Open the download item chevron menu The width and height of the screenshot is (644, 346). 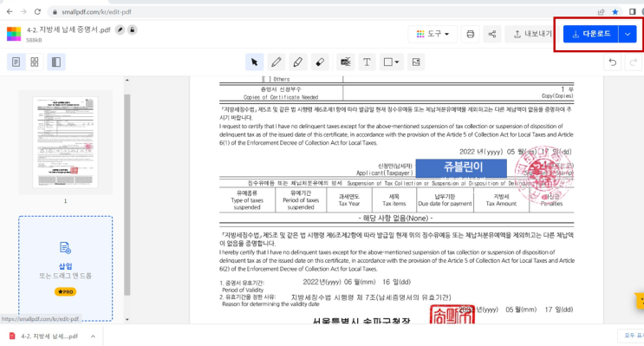(94, 336)
